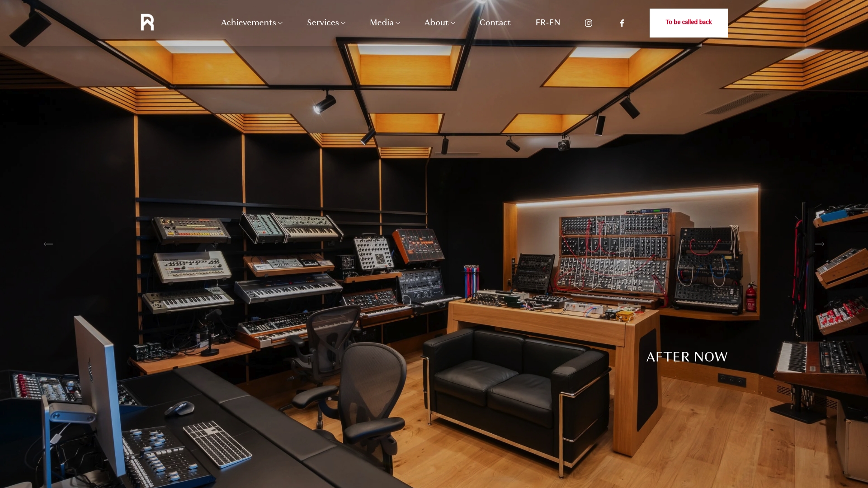Go to the Contact page
The image size is (868, 488).
495,23
